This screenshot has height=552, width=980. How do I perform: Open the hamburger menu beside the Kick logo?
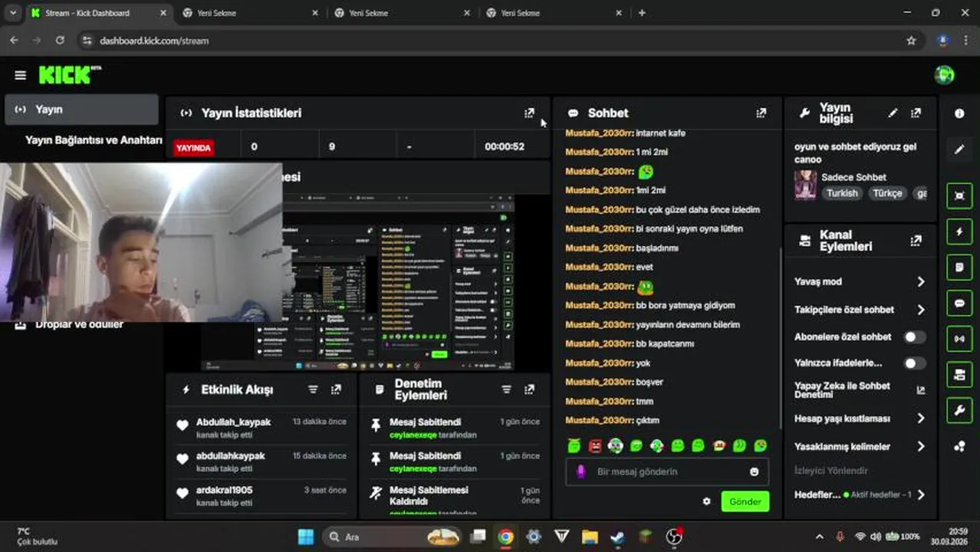pos(20,75)
